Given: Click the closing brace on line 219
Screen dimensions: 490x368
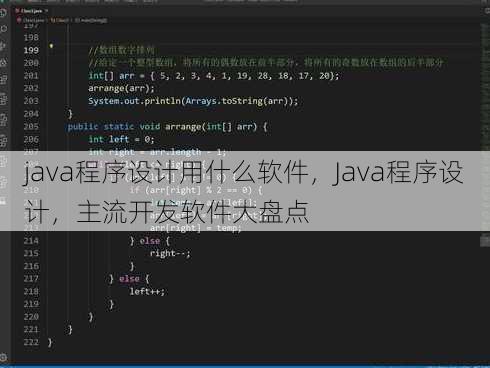Looking at the screenshot, I should coord(111,304).
